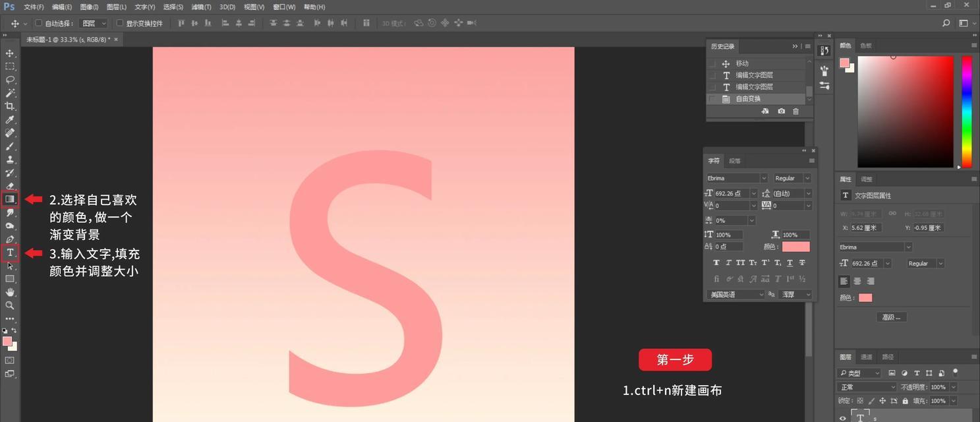Toggle lock transparent pixels icon

860,401
